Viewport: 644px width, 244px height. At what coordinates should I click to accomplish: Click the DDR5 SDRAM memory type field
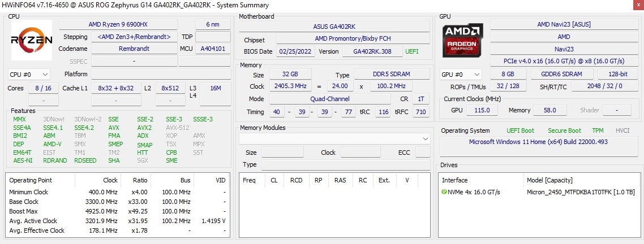pyautogui.click(x=390, y=75)
